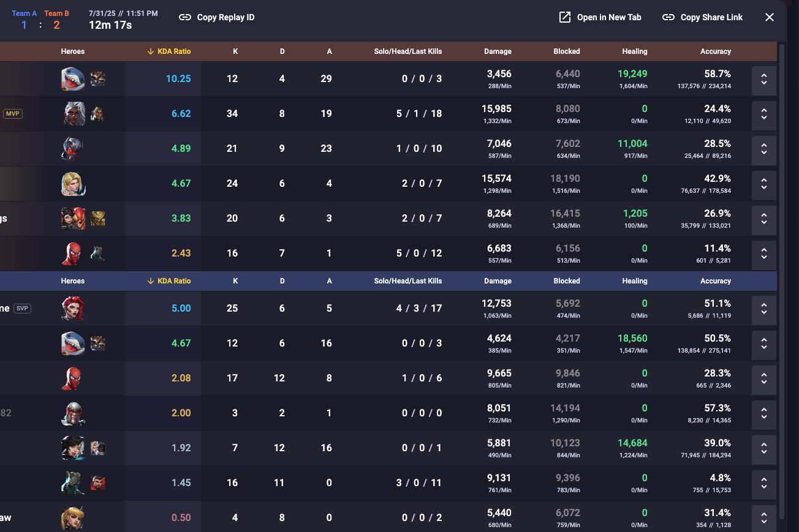Sort top table by Damage column

click(498, 51)
